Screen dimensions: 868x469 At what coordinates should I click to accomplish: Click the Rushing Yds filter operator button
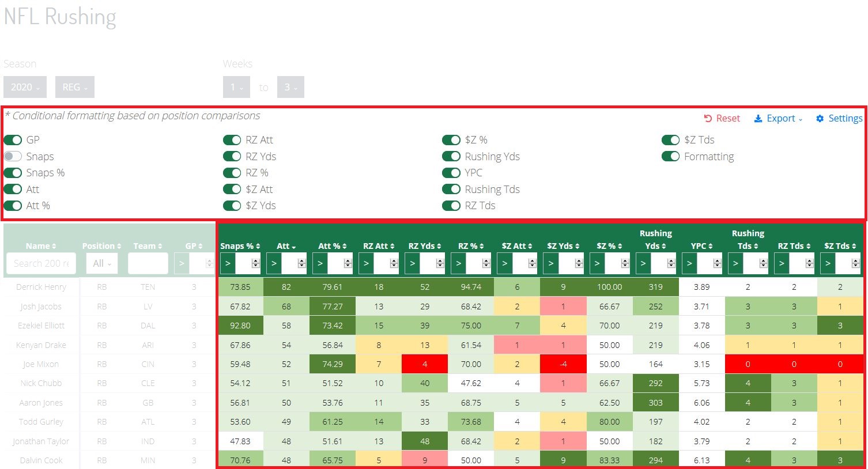tap(643, 263)
